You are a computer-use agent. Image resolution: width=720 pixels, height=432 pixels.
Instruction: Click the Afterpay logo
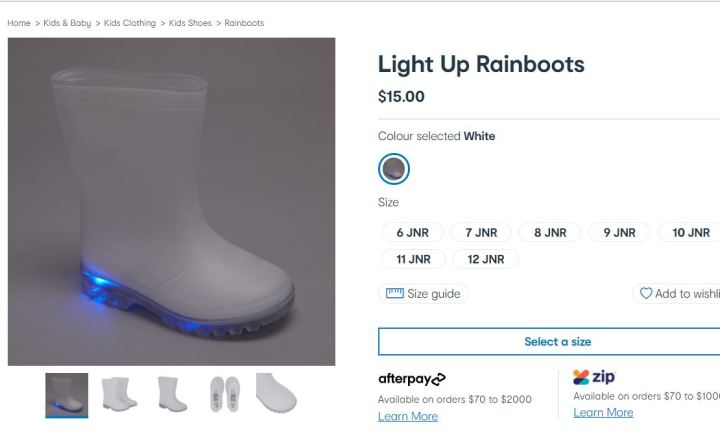coord(412,379)
